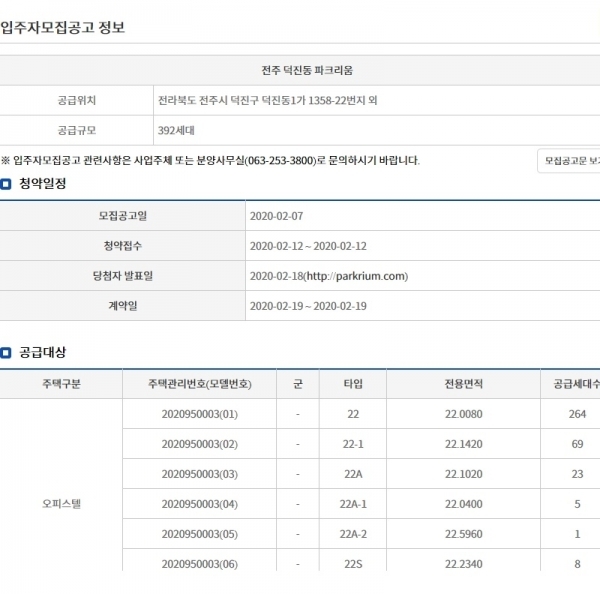Select type cell 22A-1
This screenshot has height=594, width=600.
(353, 504)
